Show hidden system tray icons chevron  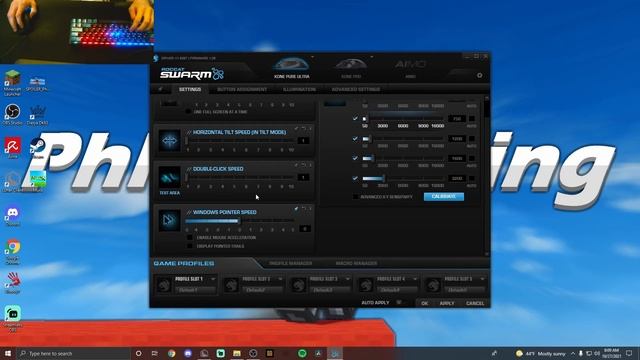click(x=573, y=353)
